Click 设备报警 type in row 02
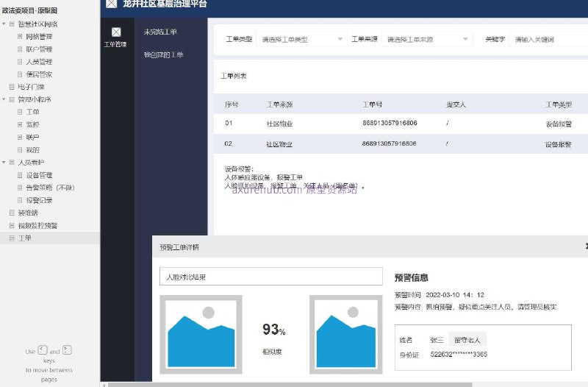Image resolution: width=588 pixels, height=387 pixels. [x=559, y=144]
